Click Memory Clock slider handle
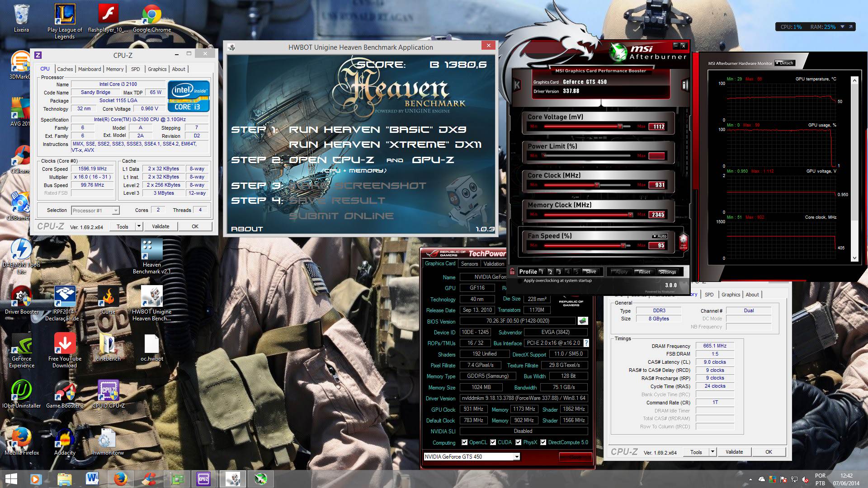 click(630, 215)
